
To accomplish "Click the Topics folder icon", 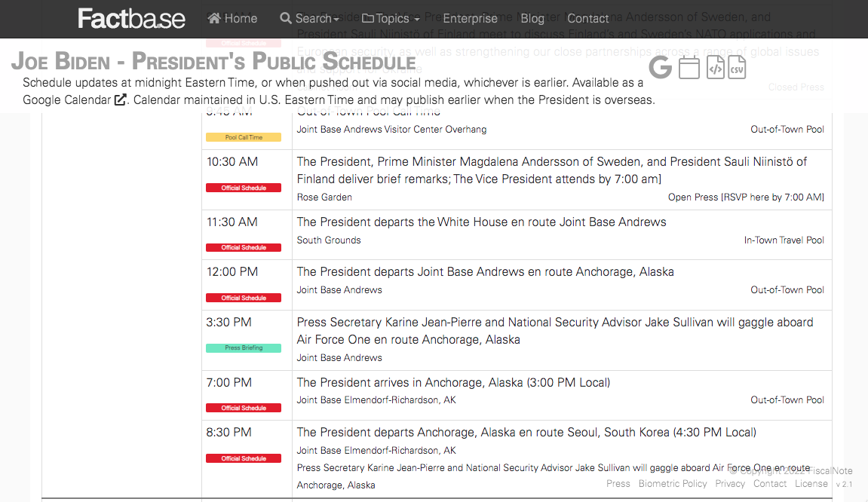I will click(367, 18).
